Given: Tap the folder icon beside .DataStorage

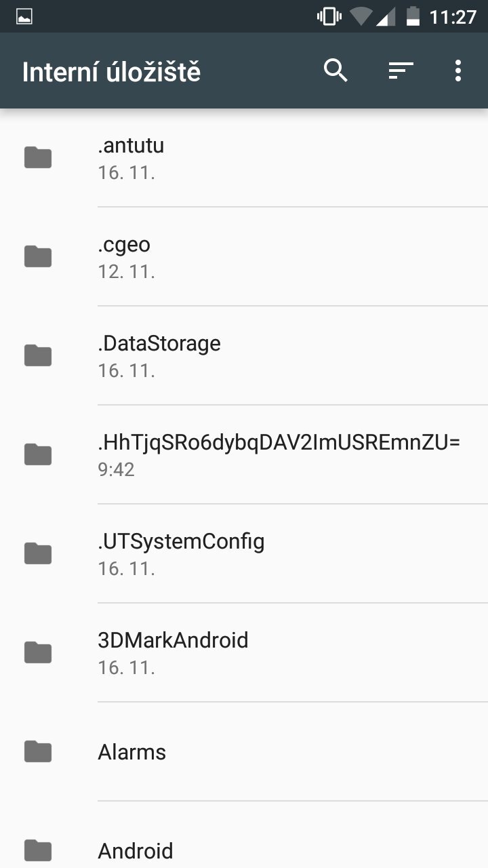Looking at the screenshot, I should pos(38,355).
